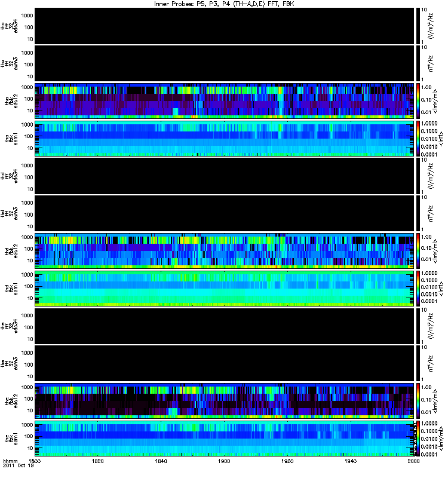Click the '1800' time axis label
This screenshot has width=448, height=478.
coord(35,461)
